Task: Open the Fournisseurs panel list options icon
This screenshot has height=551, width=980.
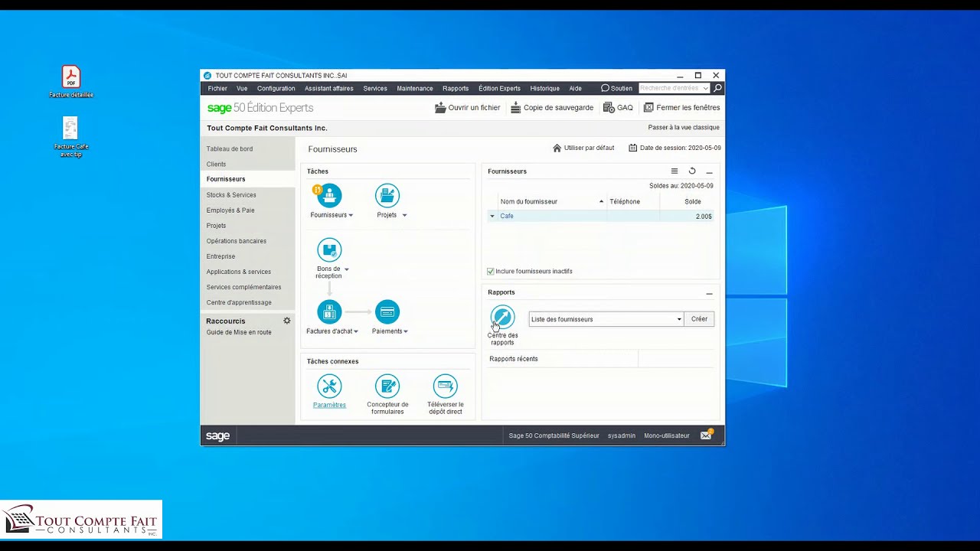Action: (x=675, y=171)
